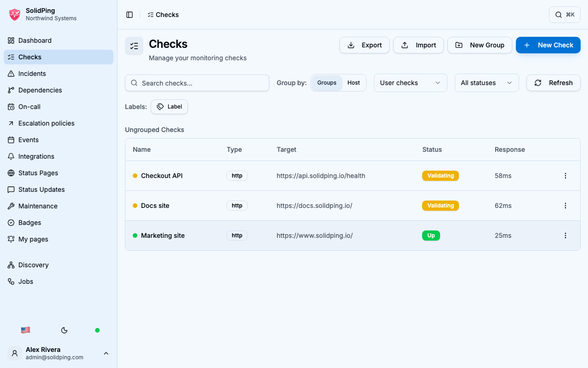Click the Validating badge for Checkout API

pos(441,176)
